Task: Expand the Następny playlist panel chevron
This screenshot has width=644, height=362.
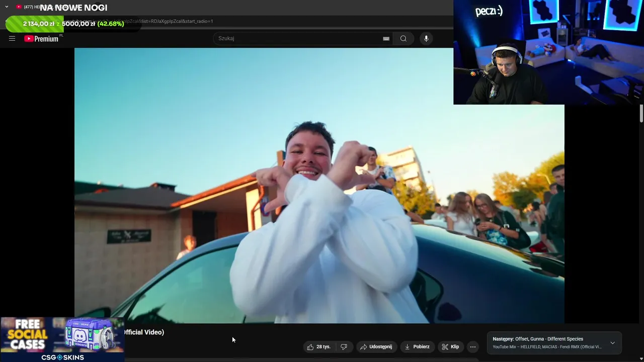Action: (x=612, y=343)
